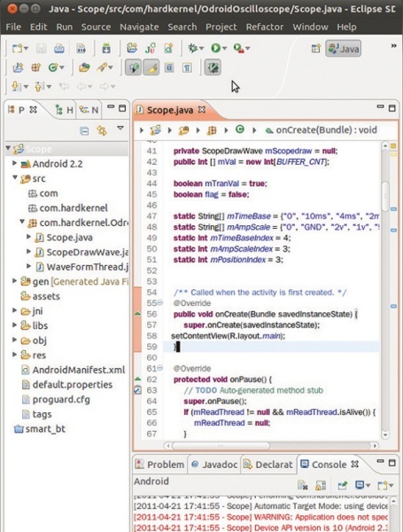Click the New wizard toolbar icon
This screenshot has height=532, width=403.
point(18,49)
